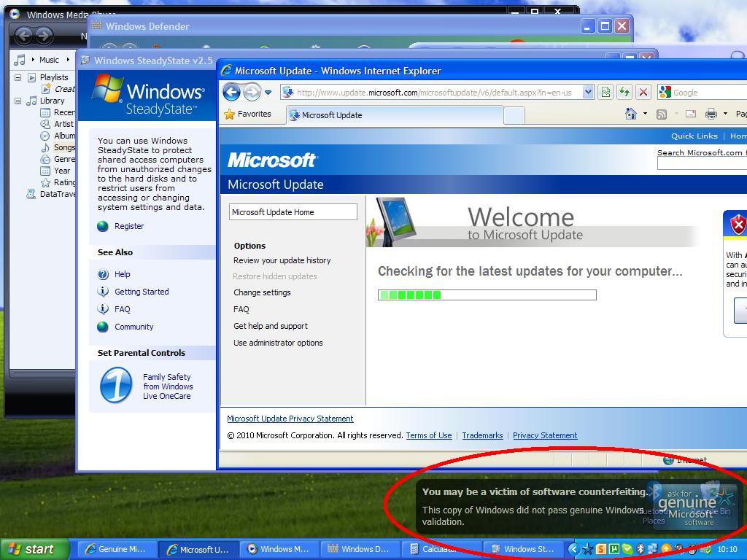The width and height of the screenshot is (747, 560).
Task: Collapse the Library tree in Media Player
Action: click(18, 101)
